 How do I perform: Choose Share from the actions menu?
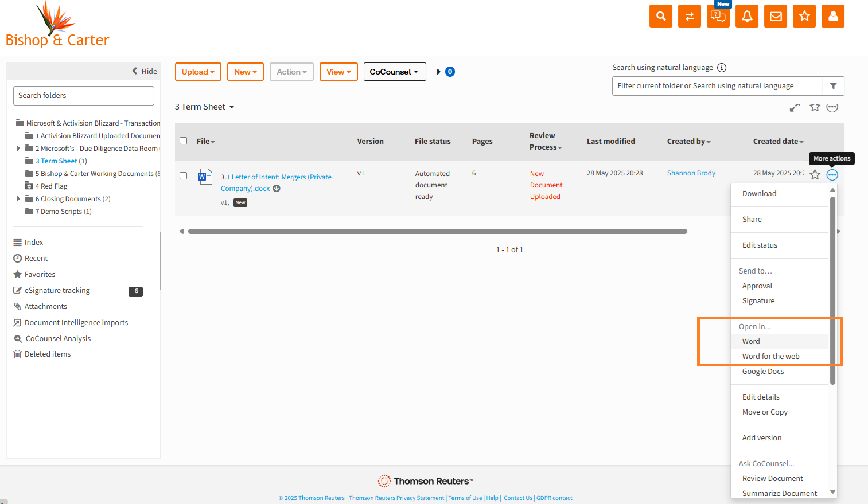pos(752,220)
